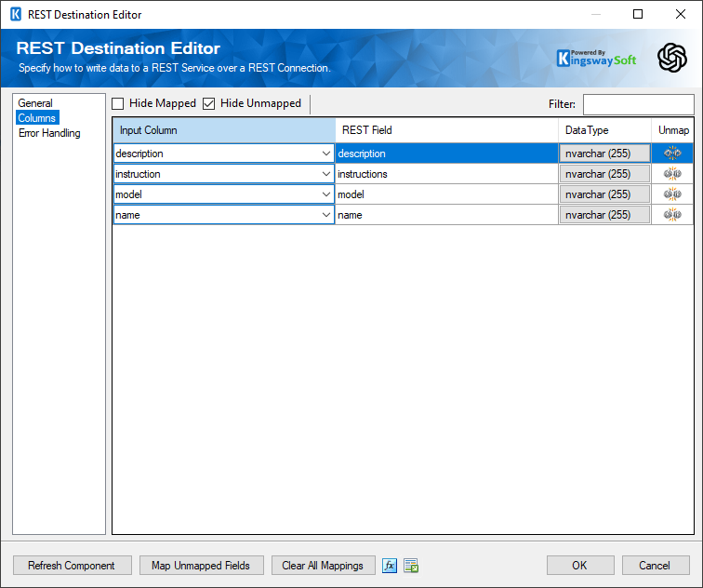Open the description input column dropdown

(326, 154)
